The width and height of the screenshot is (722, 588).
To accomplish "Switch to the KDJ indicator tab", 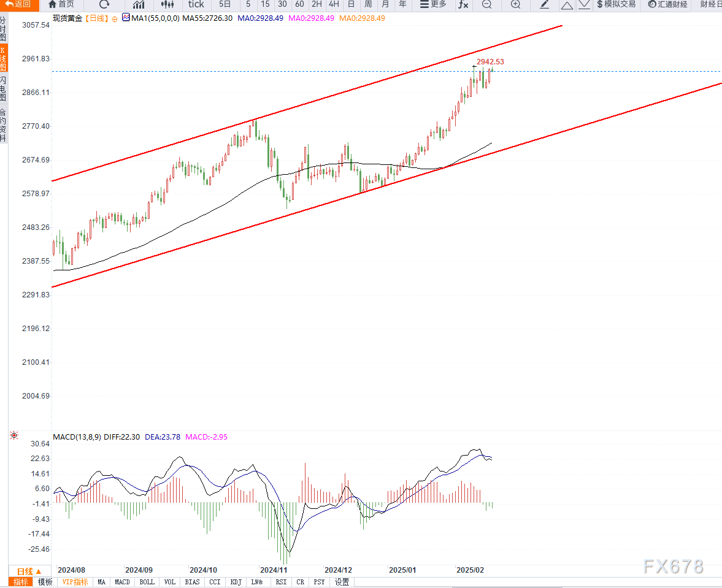I will pyautogui.click(x=236, y=582).
